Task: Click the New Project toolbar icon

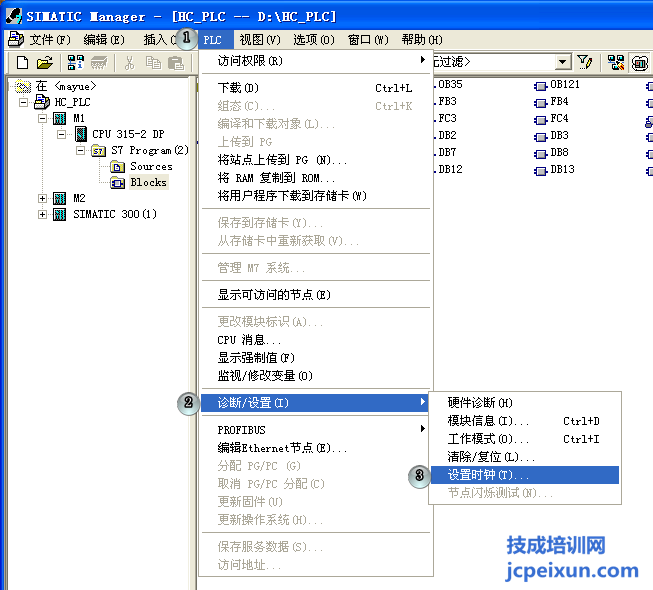Action: 23,63
